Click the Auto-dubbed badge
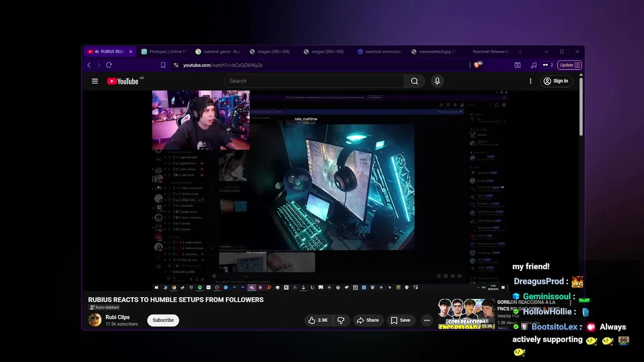The image size is (644, 362). tap(104, 307)
